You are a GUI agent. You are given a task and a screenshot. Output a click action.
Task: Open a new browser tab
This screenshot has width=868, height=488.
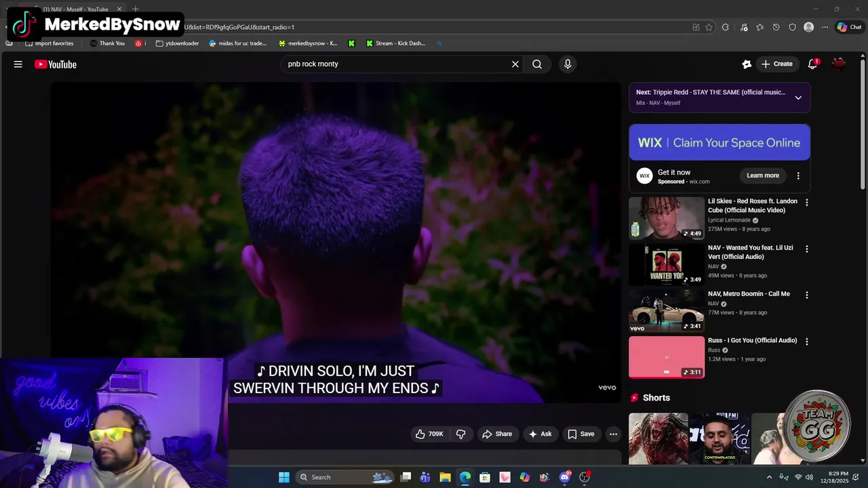[136, 9]
